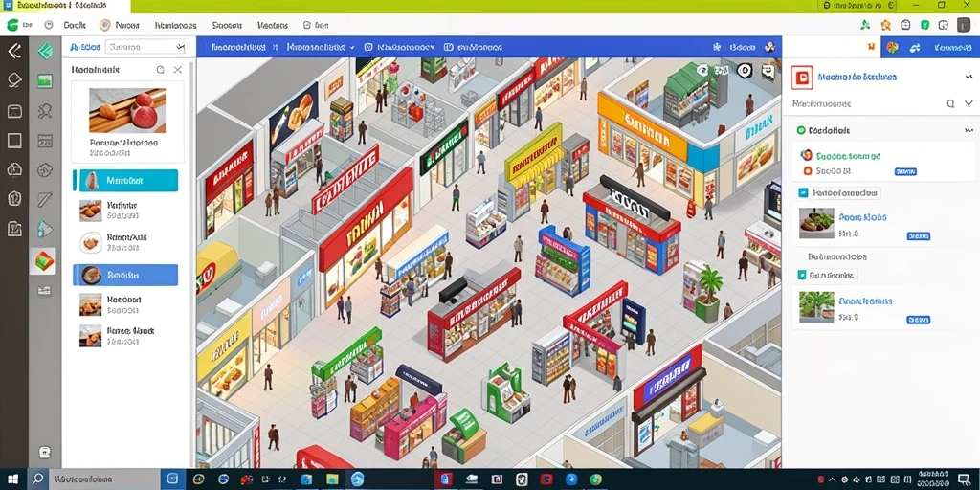Click the small blue button beside the food photo item
The image size is (980, 490).
pos(918,236)
